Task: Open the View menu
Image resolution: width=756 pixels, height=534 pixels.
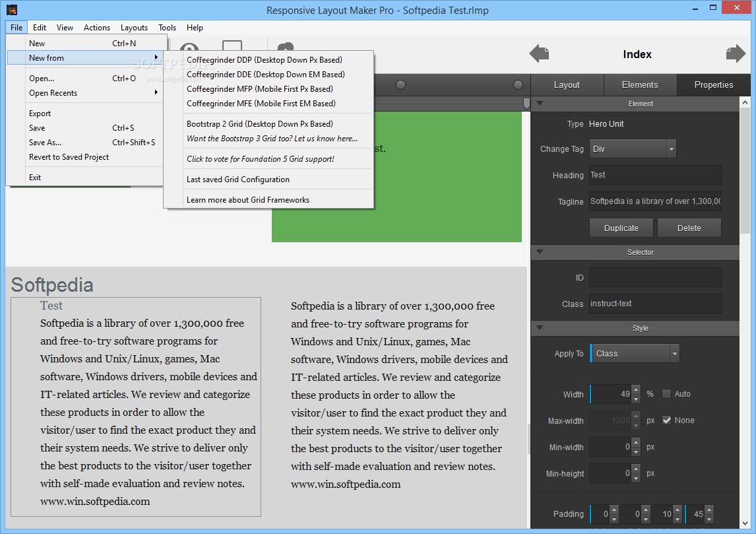Action: 65,28
